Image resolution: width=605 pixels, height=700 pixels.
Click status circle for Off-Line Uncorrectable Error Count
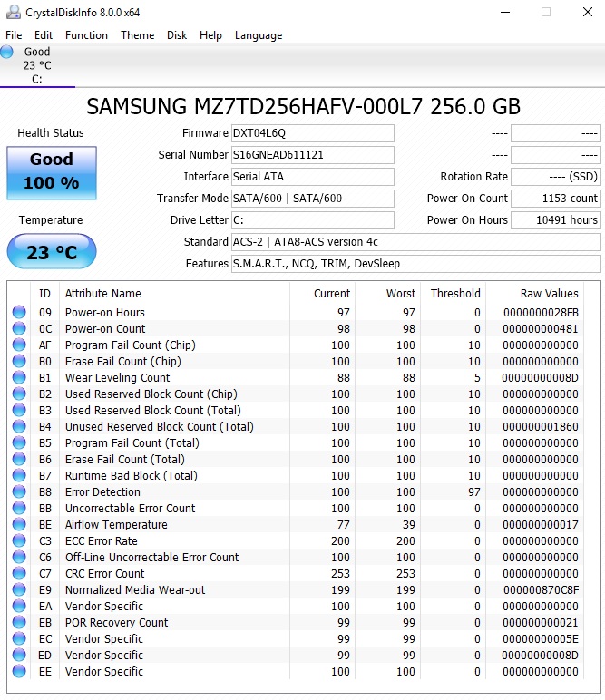point(19,557)
